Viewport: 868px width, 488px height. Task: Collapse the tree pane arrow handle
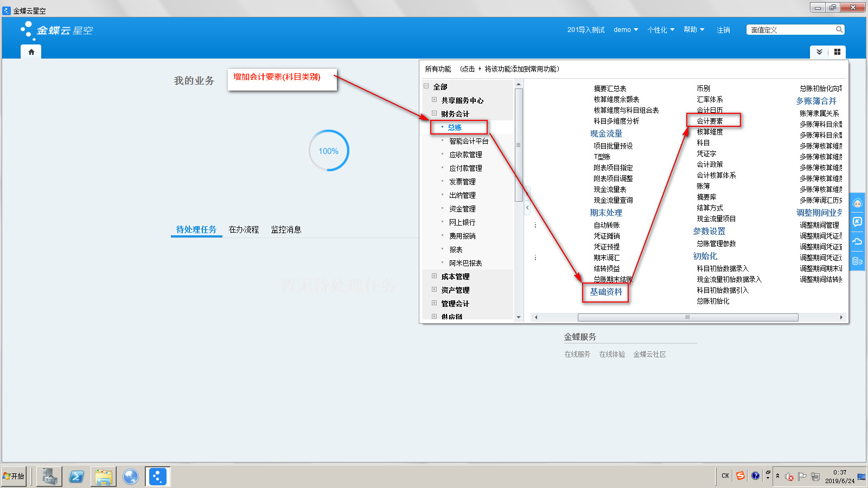527,208
